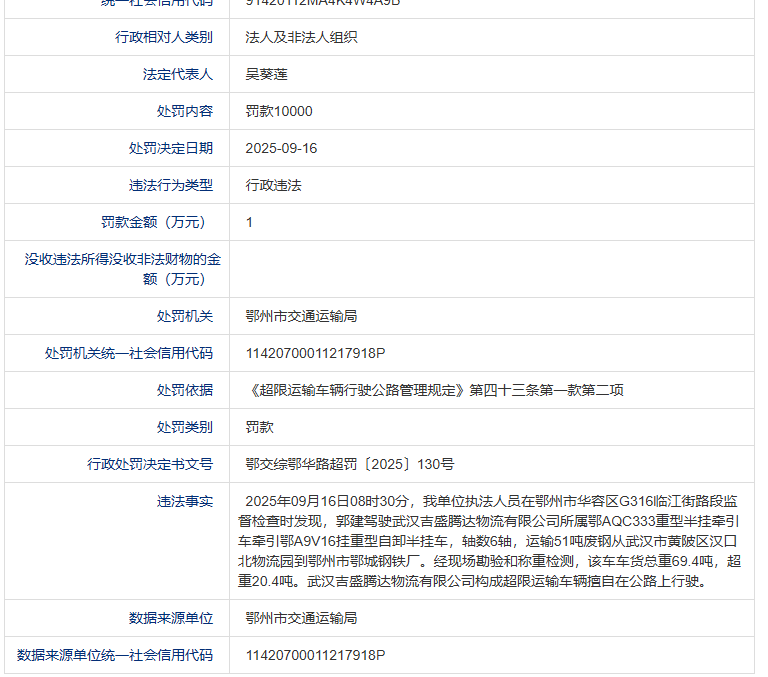Click document number 鄂交综鄂华路超罚〔2025〕130号
The width and height of the screenshot is (768, 677).
349,464
